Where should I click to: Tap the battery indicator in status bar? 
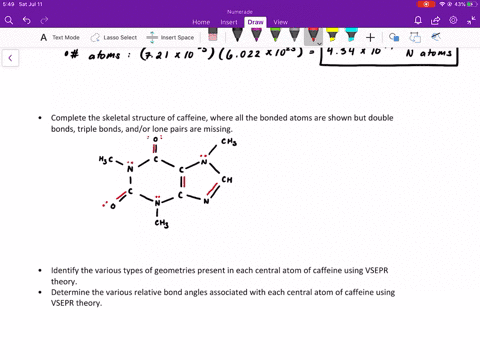pos(471,4)
